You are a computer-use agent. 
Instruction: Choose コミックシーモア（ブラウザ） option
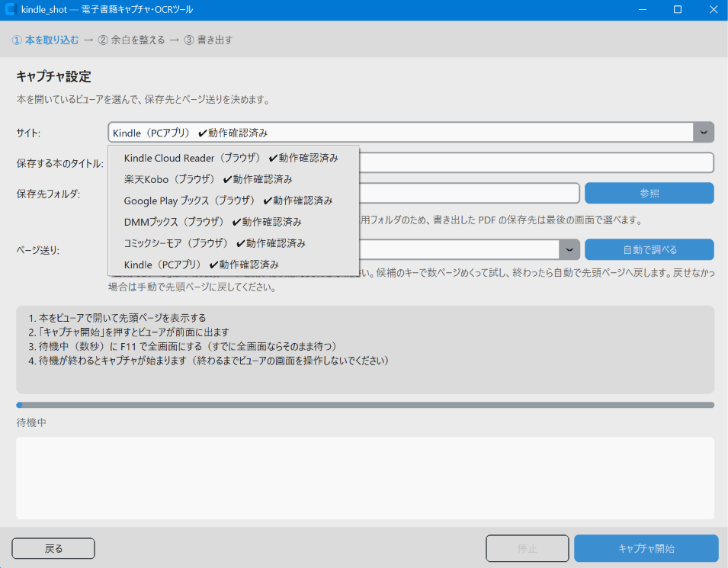pyautogui.click(x=233, y=243)
